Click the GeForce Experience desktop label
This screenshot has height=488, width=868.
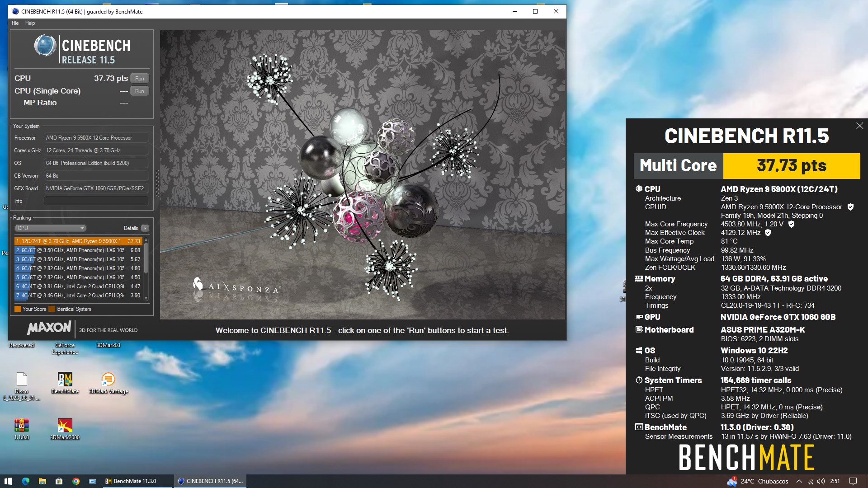[x=65, y=348]
